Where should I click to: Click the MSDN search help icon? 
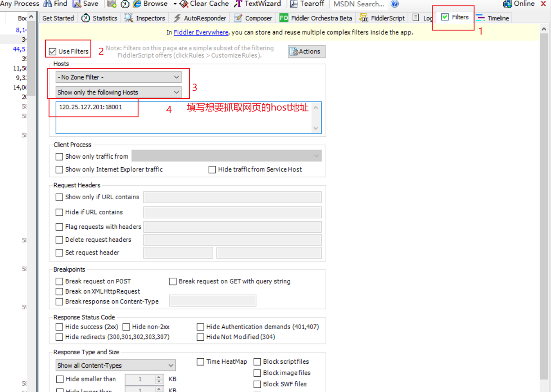pyautogui.click(x=394, y=4)
